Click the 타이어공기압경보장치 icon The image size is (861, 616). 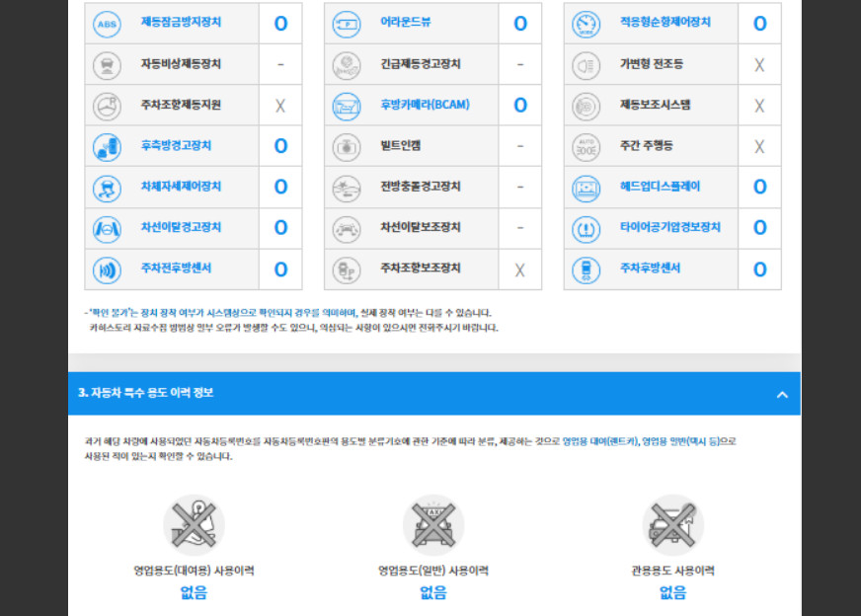coord(586,228)
